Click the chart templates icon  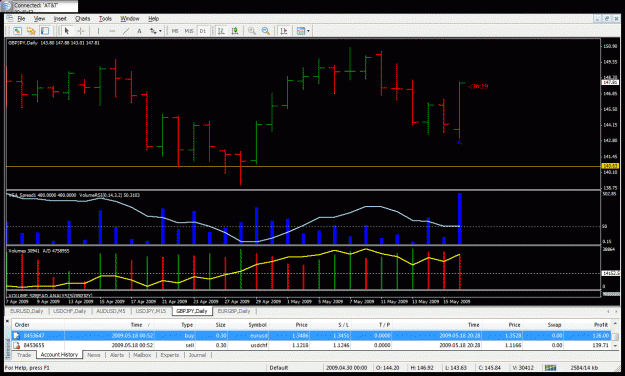301,31
